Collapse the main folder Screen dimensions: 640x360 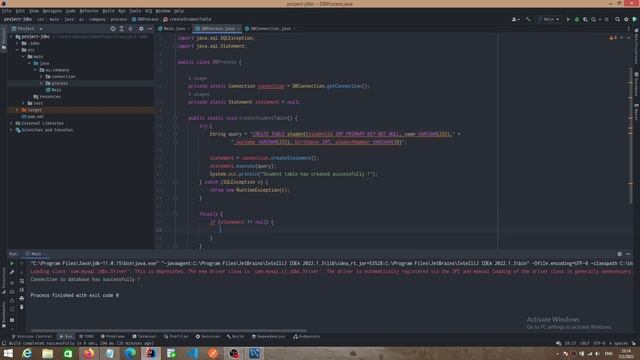pyautogui.click(x=24, y=56)
